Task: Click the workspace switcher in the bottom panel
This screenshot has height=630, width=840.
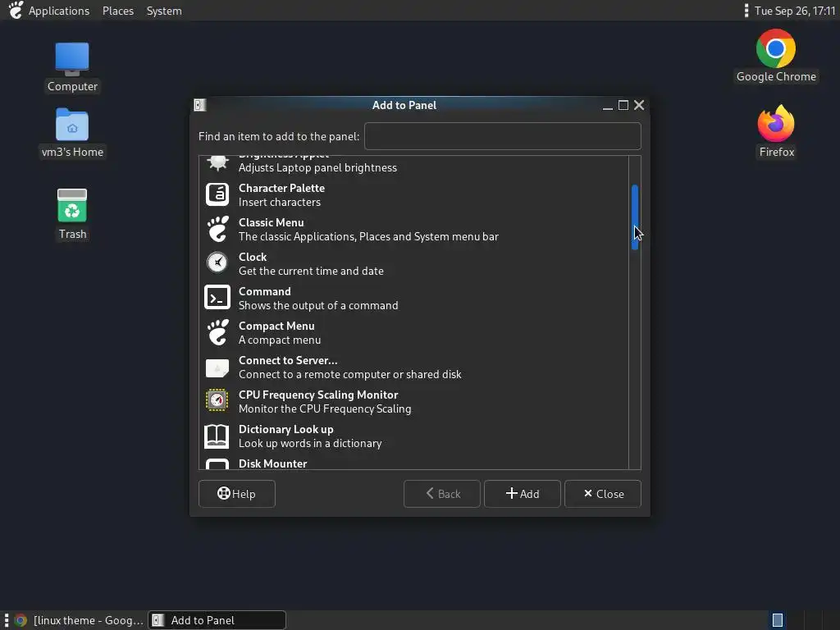Action: click(x=778, y=620)
